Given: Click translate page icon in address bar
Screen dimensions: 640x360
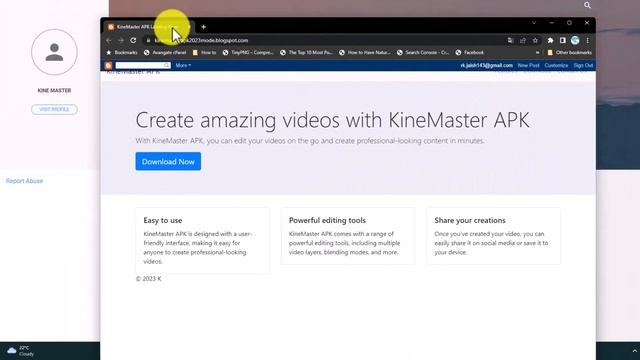Looking at the screenshot, I should coord(510,40).
